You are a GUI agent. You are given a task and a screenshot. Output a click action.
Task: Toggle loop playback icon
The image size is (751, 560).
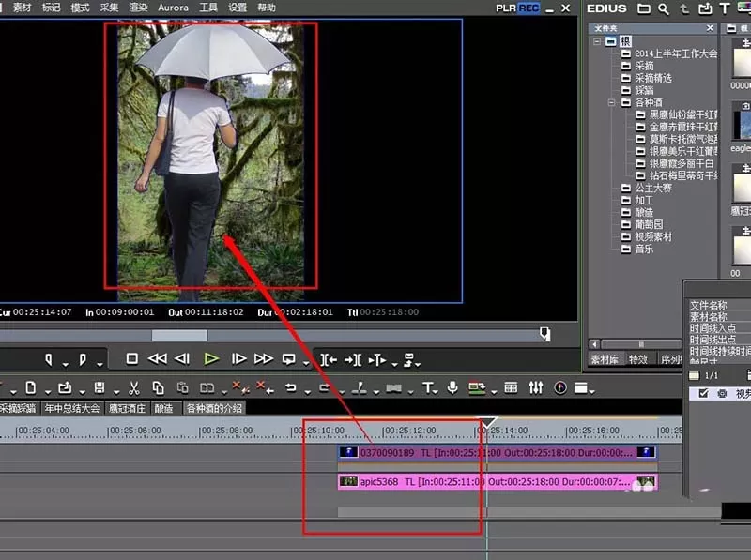289,359
